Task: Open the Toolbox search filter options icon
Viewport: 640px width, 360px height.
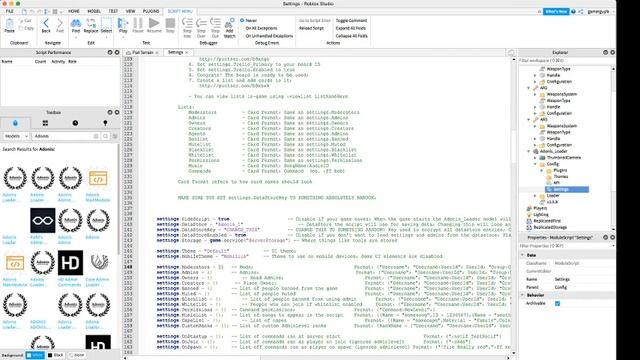Action: 115,136
